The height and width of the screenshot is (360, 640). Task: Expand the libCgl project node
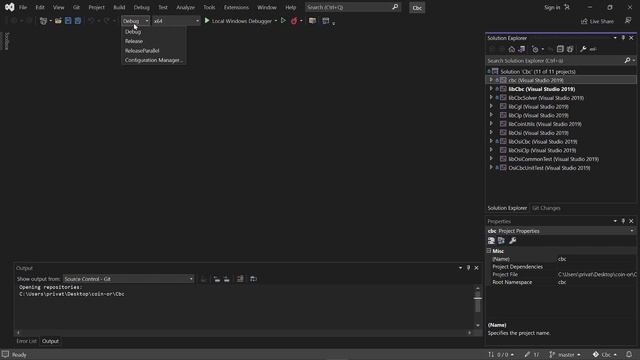click(x=491, y=107)
